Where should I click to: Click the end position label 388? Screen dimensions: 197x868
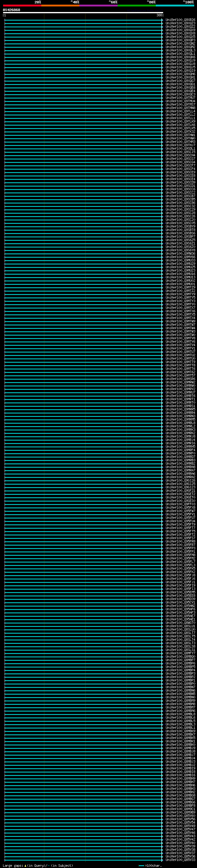(159, 15)
